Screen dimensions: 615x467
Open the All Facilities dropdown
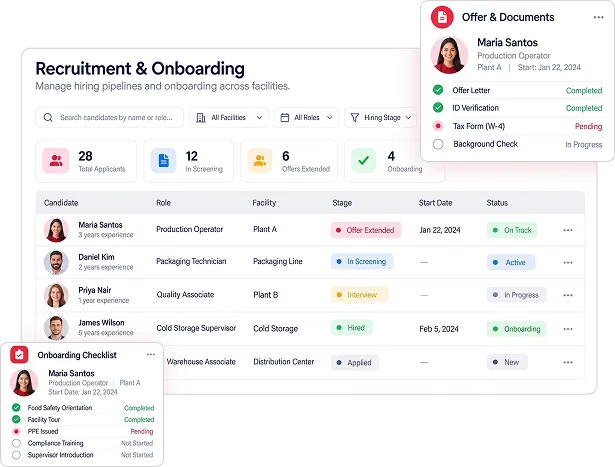click(x=229, y=117)
